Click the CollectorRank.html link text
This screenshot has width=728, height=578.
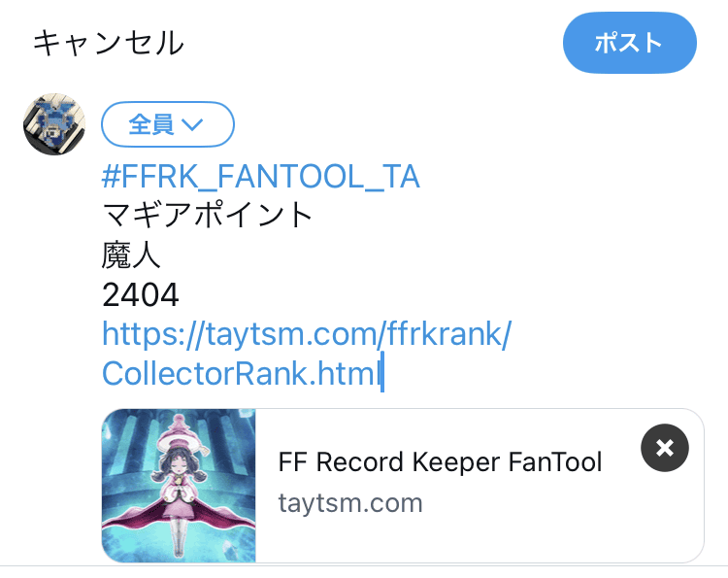pos(241,374)
